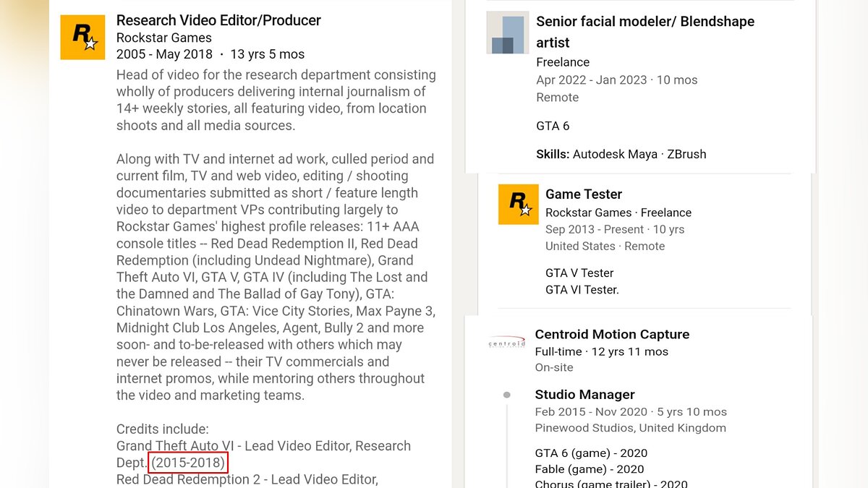Image resolution: width=868 pixels, height=488 pixels.
Task: Select the Fable (game) - 2020 entry
Action: pos(590,469)
